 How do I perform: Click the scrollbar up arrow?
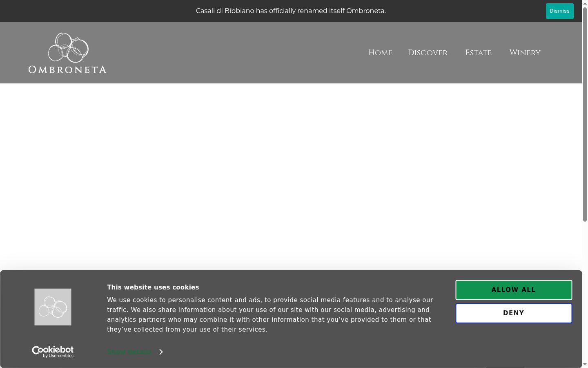coord(585,3)
